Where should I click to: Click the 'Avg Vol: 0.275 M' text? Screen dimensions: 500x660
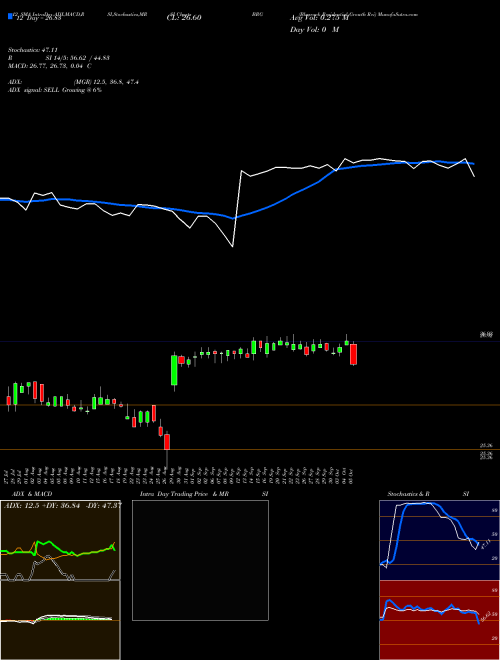tap(319, 18)
